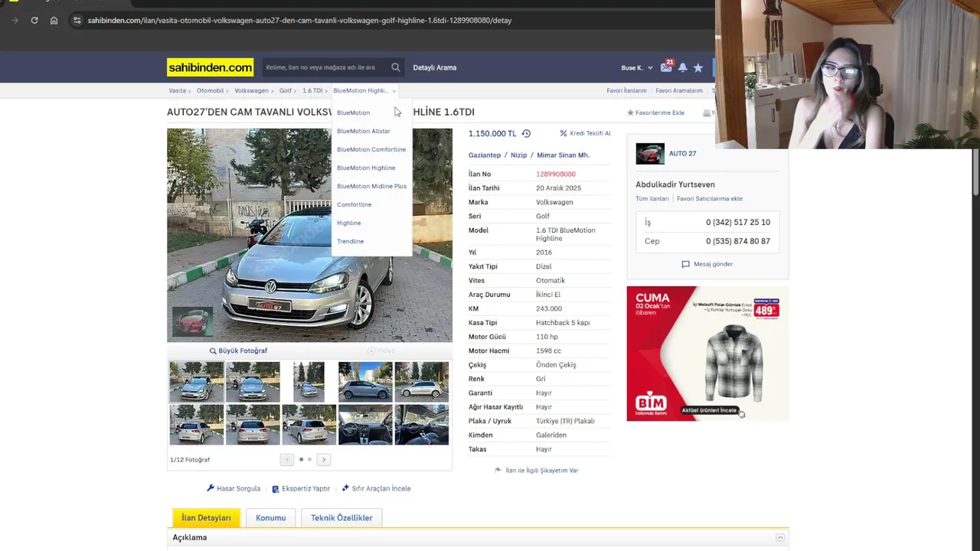Go to browser home page

[x=54, y=20]
